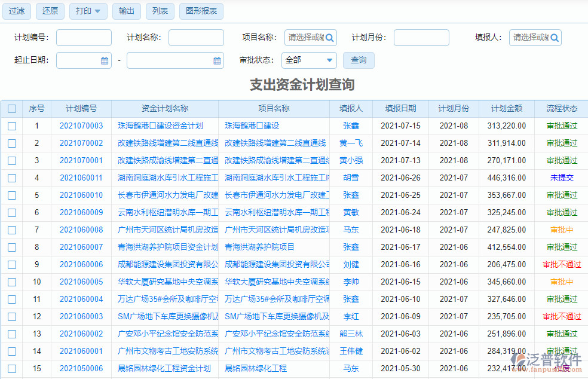Open the 审批状态 dropdown showing 全部
The image size is (588, 379).
pos(309,60)
